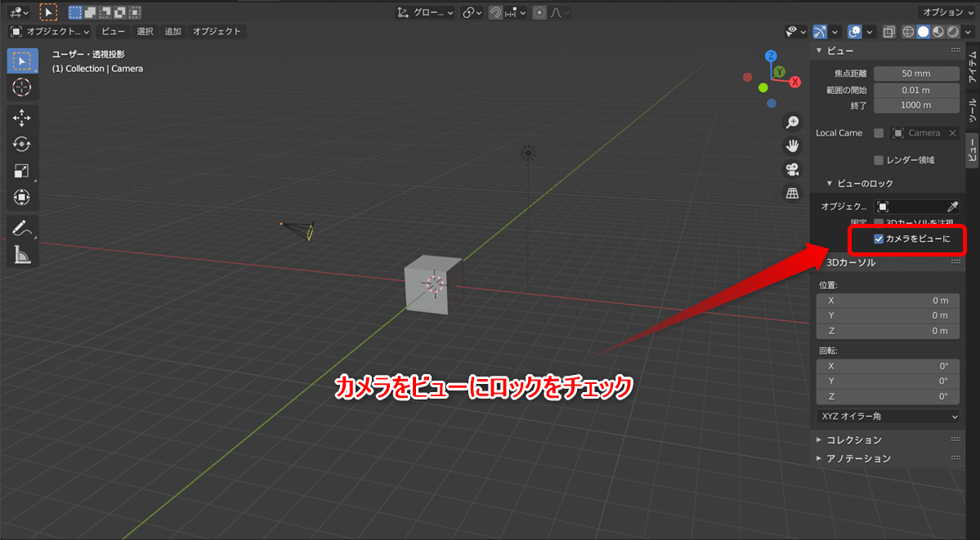Choose the intersect selection mode icon

tap(135, 12)
